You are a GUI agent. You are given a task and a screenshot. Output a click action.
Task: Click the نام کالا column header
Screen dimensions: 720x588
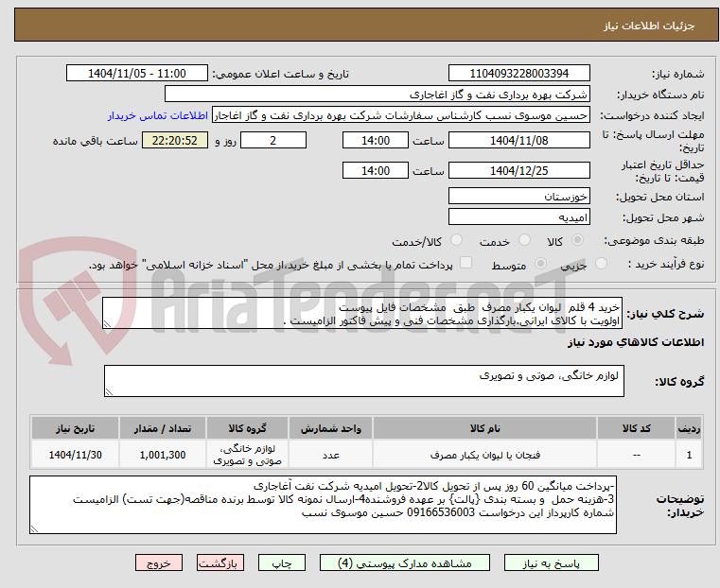[485, 428]
